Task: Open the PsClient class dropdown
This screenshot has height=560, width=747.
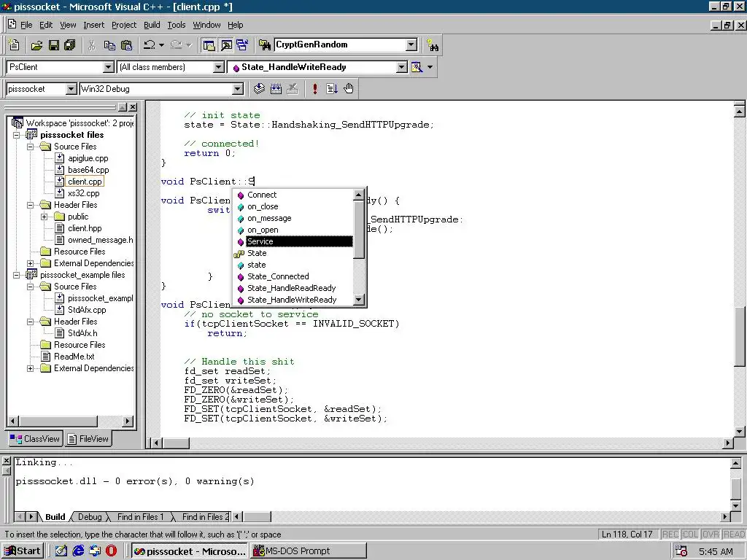Action: click(x=109, y=67)
